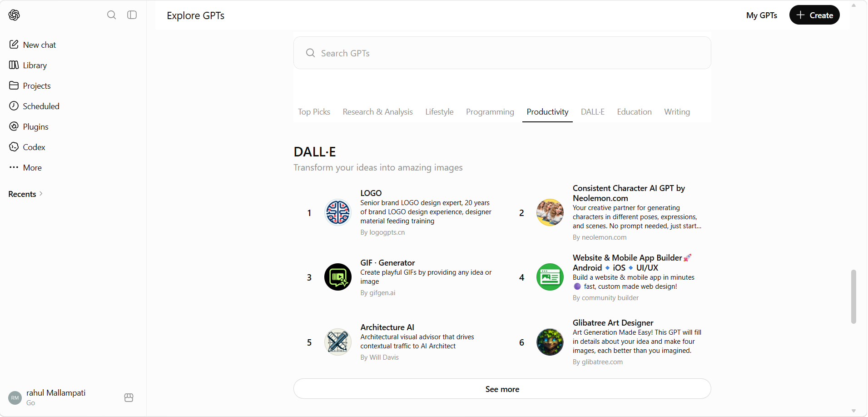Click the New chat pencil icon

click(x=14, y=45)
